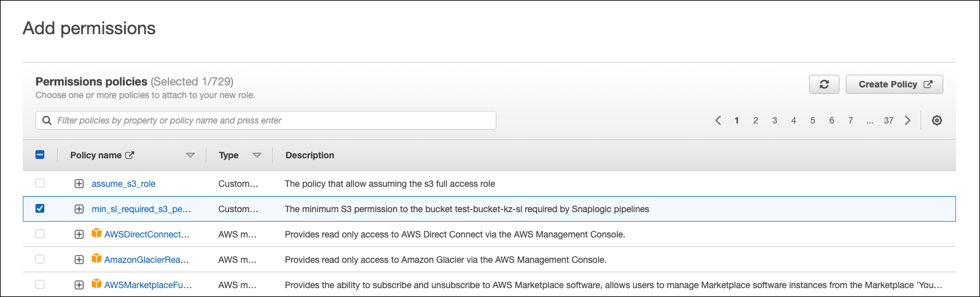Focus the filter policies search field
980x297 pixels.
(272, 120)
